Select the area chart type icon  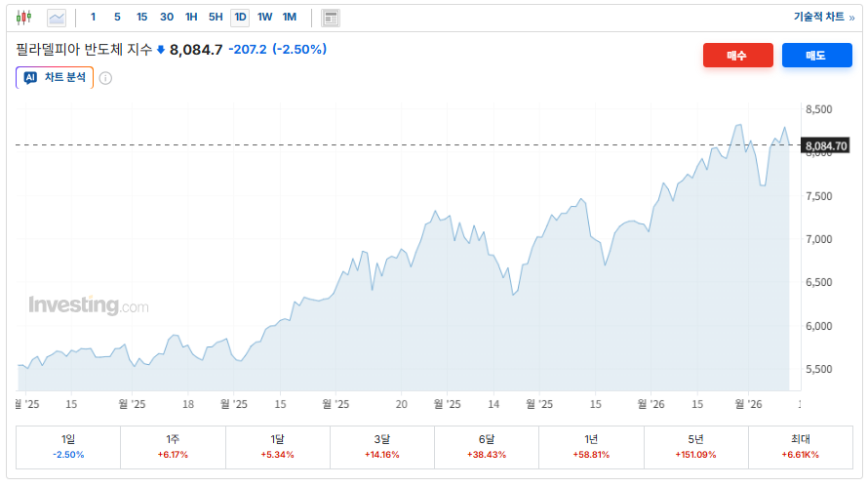coord(57,17)
